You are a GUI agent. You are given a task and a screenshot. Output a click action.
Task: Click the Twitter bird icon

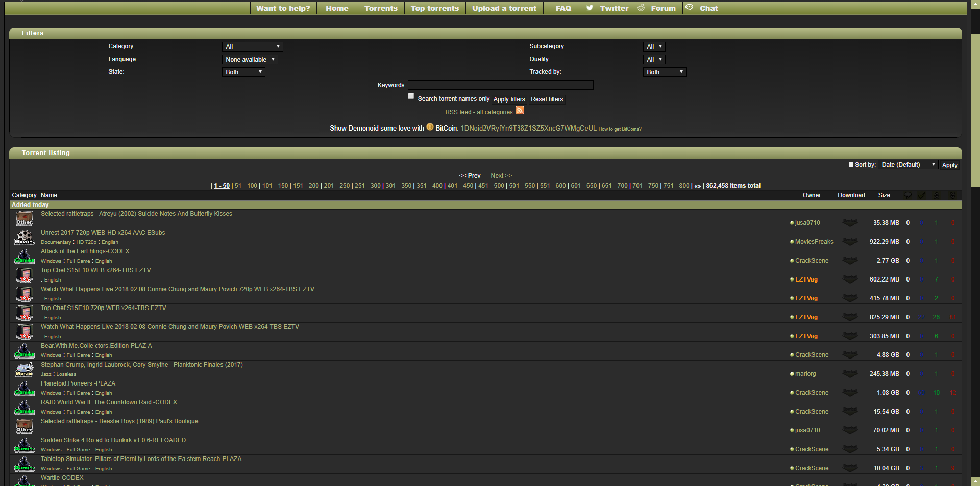coord(590,8)
